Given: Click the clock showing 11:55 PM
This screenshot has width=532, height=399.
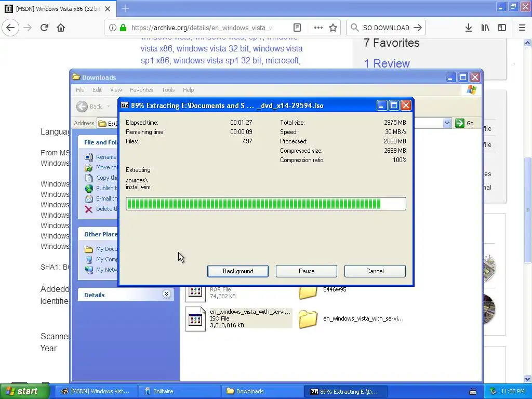Looking at the screenshot, I should (513, 391).
